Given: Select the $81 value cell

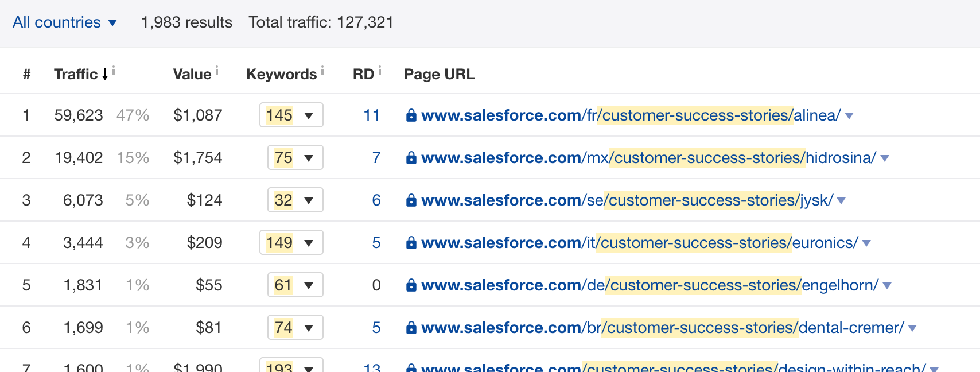Looking at the screenshot, I should coord(209,328).
